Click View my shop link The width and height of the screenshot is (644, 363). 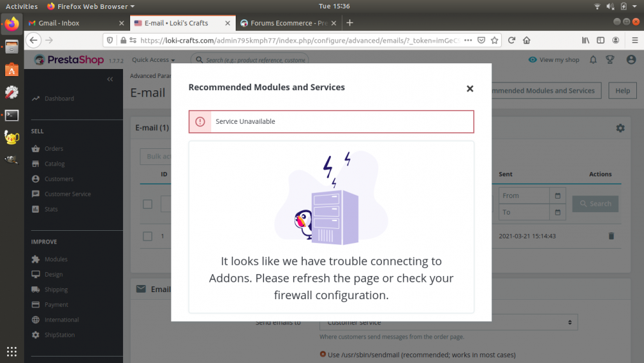[554, 60]
